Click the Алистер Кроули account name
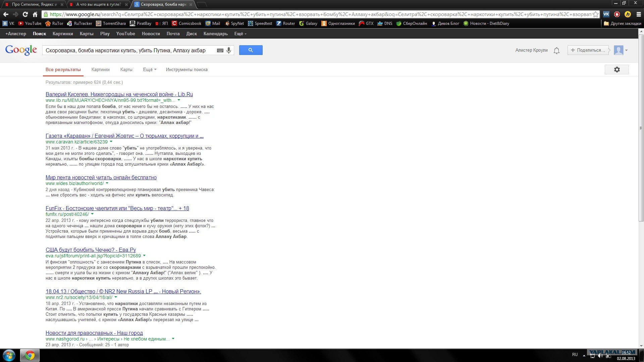 [x=531, y=50]
